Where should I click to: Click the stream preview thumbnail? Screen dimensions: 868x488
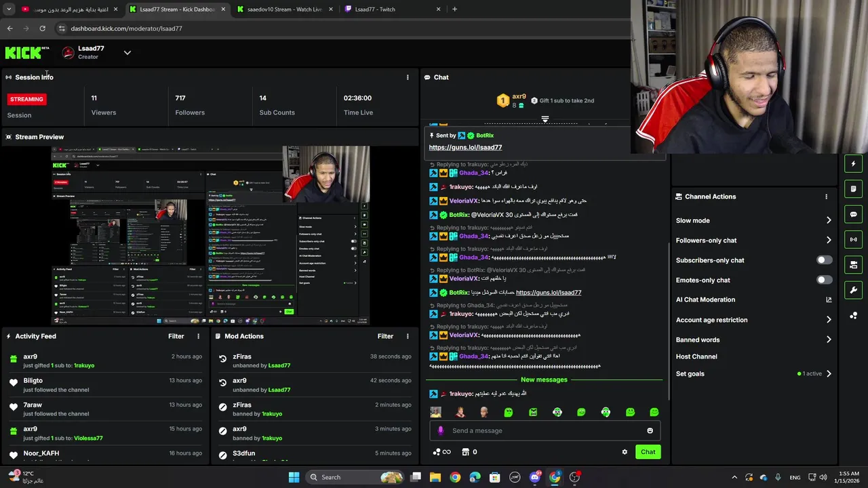210,235
